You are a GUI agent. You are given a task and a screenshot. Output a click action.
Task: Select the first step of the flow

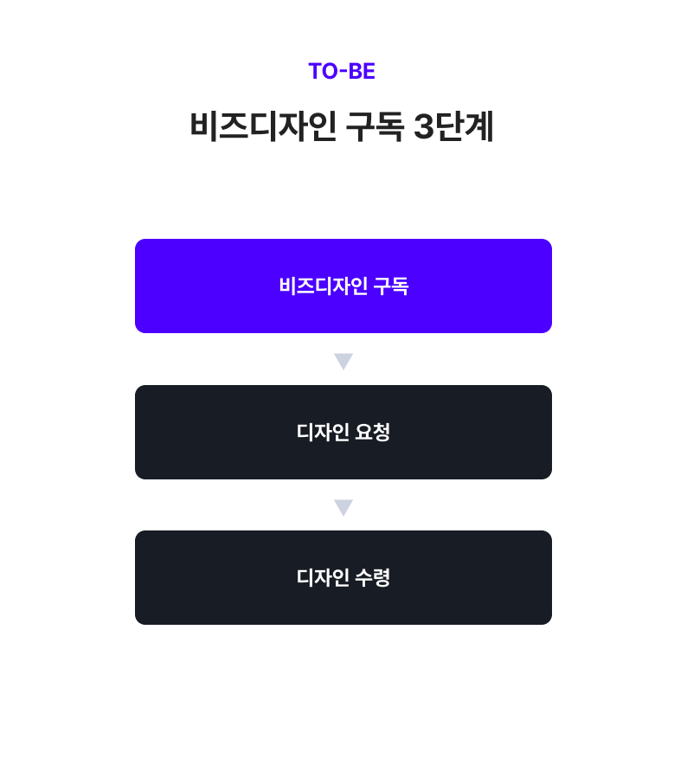point(343,286)
